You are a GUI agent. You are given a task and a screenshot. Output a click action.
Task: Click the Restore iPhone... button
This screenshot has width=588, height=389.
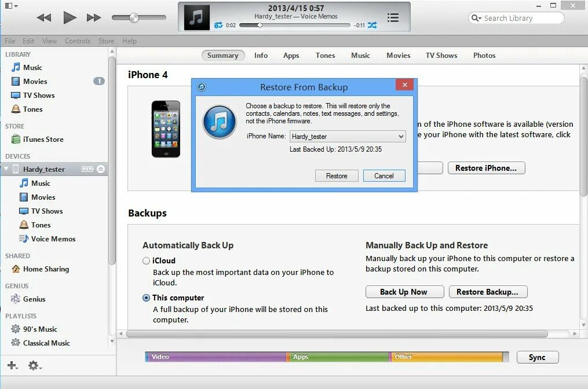click(487, 168)
